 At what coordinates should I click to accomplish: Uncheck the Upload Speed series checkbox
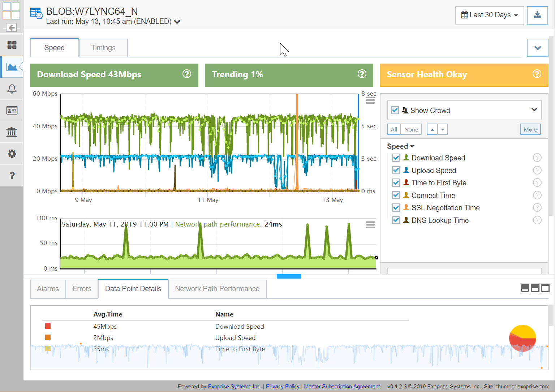396,170
